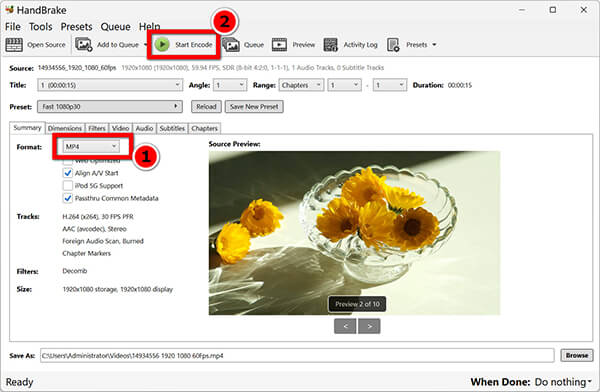Screen dimensions: 600x392
Task: Click the HandBrake app logo icon
Action: (x=9, y=9)
